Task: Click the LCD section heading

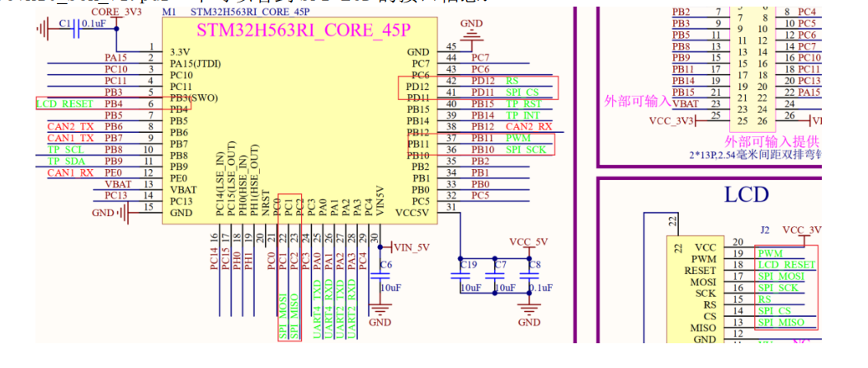Action: point(746,195)
